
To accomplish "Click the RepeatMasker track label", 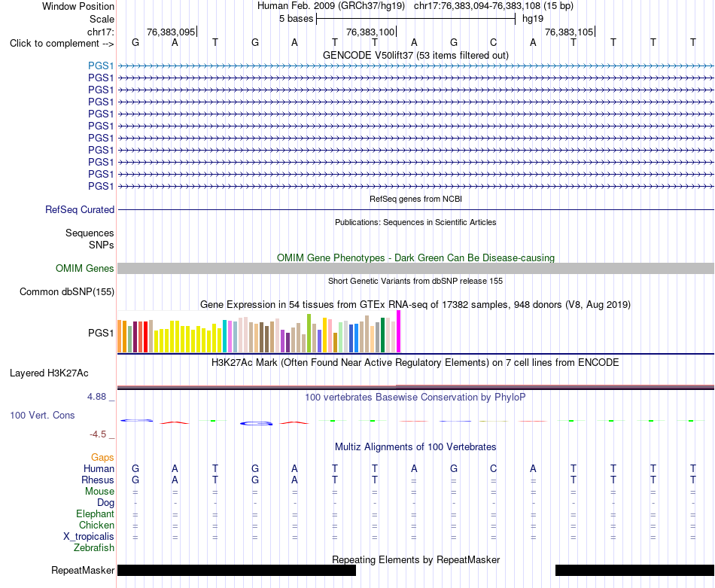I will 83,570.
